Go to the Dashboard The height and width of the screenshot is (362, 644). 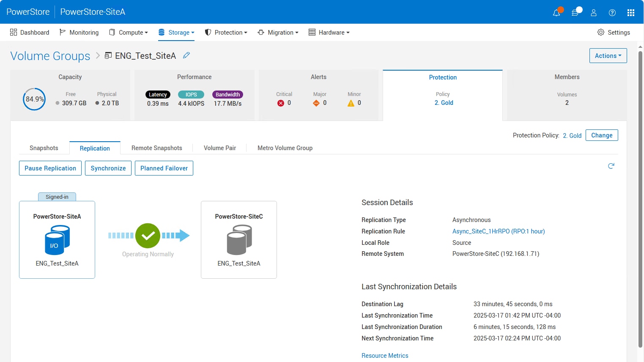30,33
